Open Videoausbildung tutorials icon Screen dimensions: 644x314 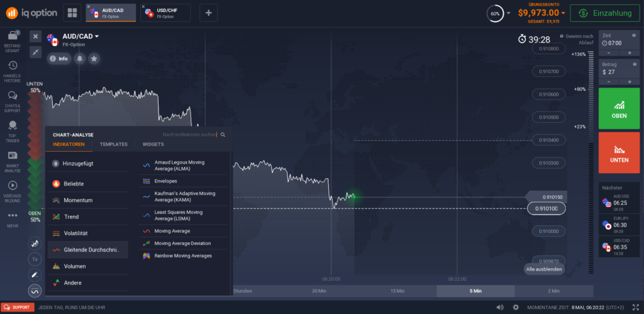tap(13, 192)
